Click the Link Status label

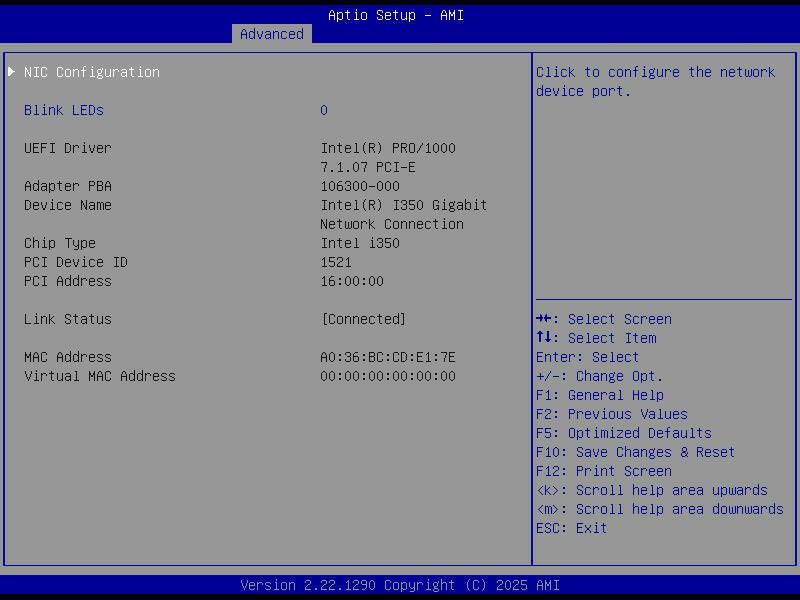[x=67, y=319]
